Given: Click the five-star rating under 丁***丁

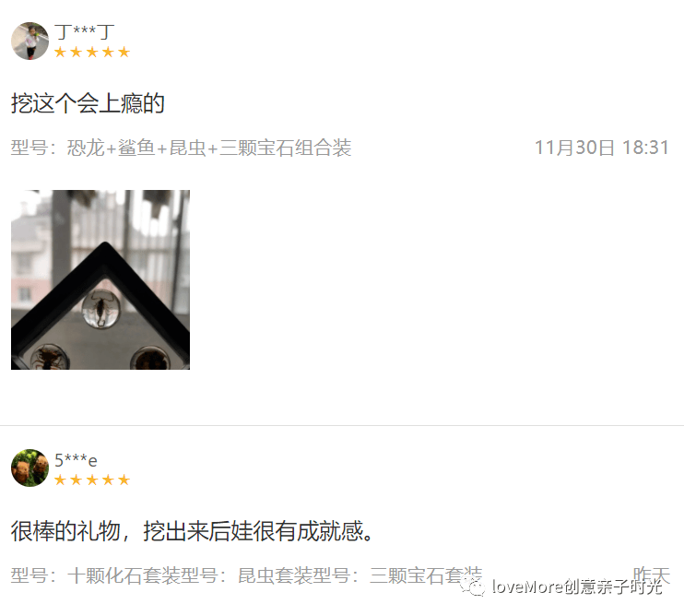Looking at the screenshot, I should click(x=92, y=53).
